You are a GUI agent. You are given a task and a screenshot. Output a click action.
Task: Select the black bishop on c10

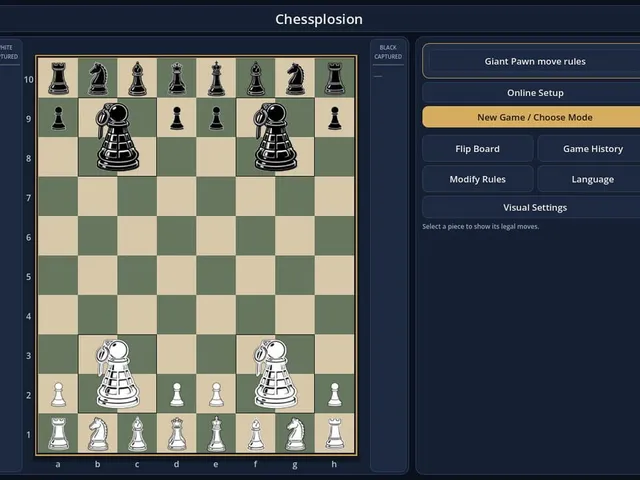point(138,78)
